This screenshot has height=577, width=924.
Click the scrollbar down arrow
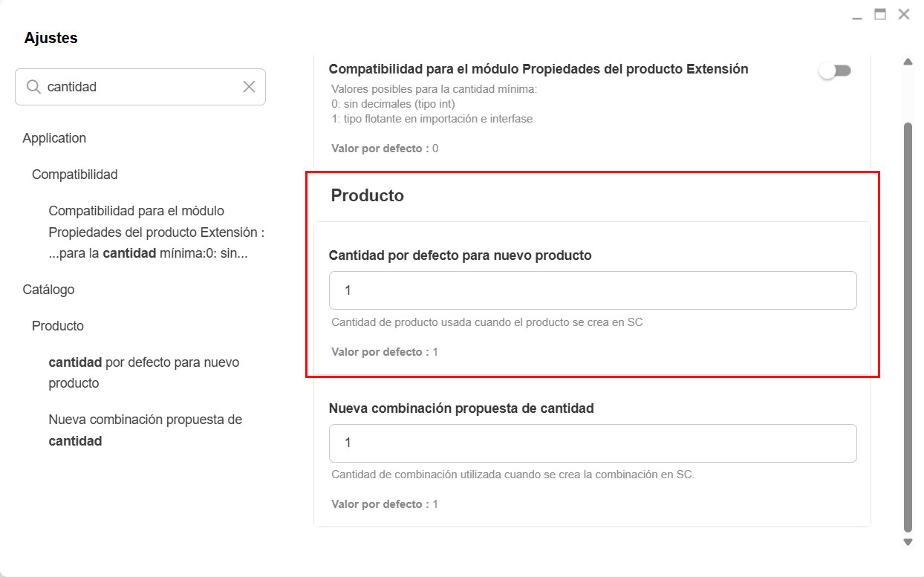[x=908, y=542]
